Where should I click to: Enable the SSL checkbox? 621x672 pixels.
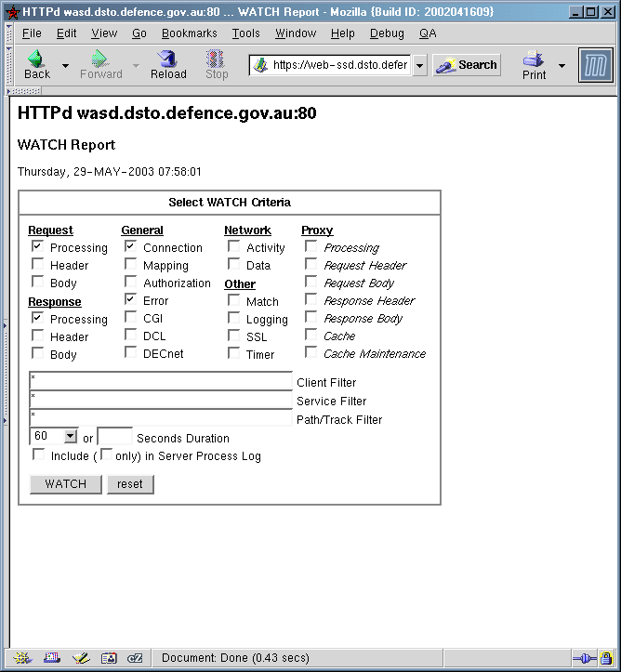coord(234,336)
